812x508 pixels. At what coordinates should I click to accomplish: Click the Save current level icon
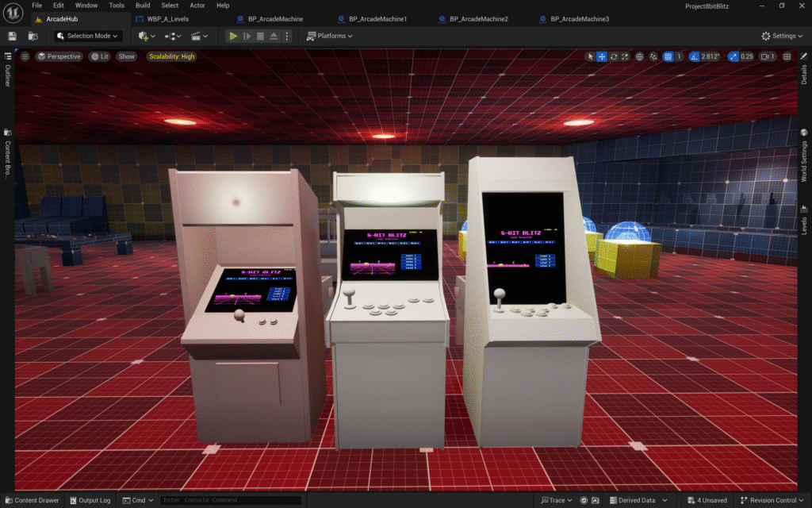click(12, 36)
